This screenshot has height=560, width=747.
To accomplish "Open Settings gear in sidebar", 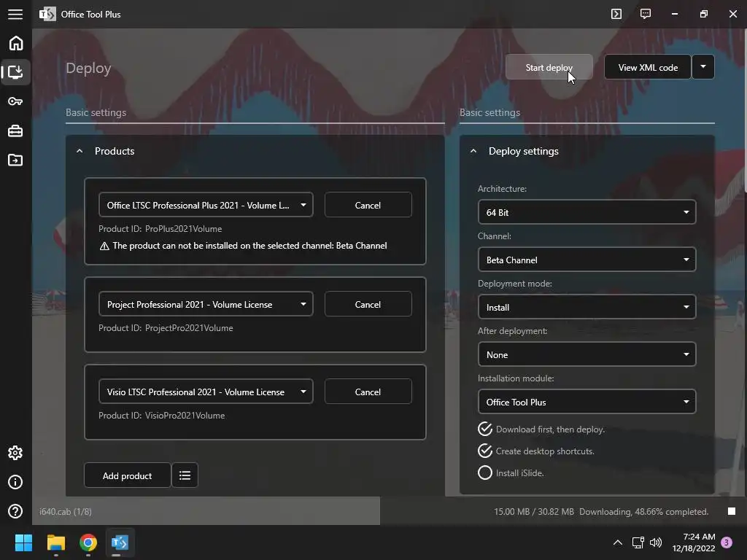I will pyautogui.click(x=15, y=453).
